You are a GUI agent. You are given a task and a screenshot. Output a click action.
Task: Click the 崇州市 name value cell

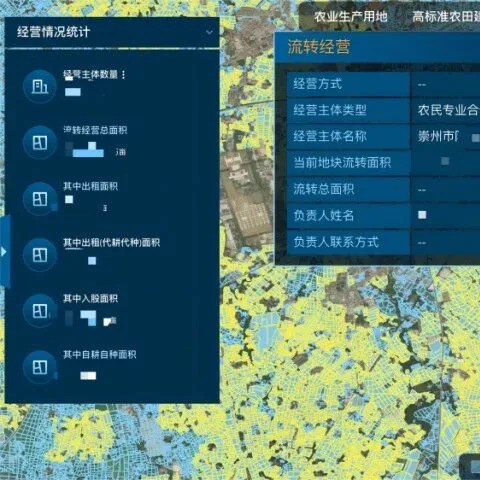coord(446,136)
